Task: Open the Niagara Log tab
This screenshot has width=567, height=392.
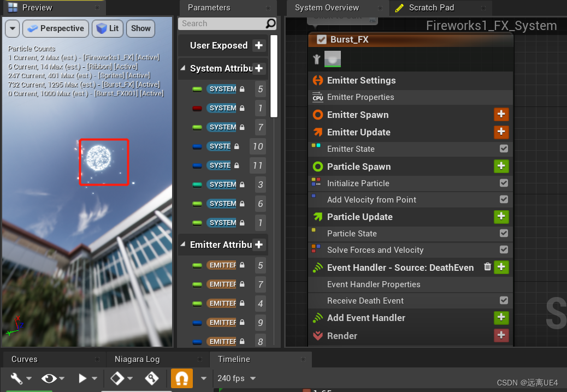Action: click(137, 359)
